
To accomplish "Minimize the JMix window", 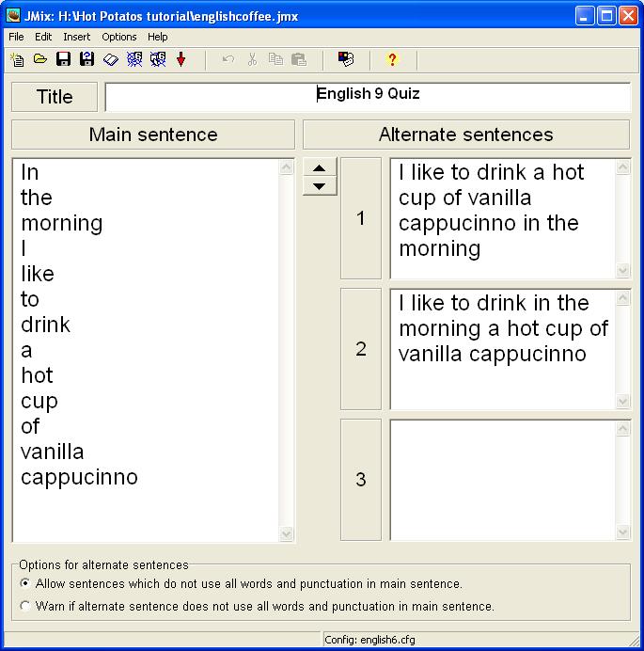I will [x=584, y=16].
